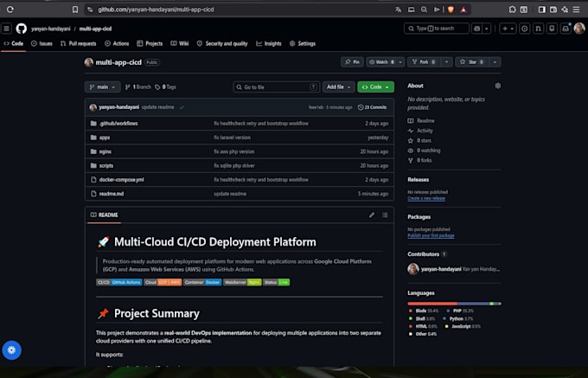Open the nginx folder
This screenshot has height=378, width=588.
[105, 151]
